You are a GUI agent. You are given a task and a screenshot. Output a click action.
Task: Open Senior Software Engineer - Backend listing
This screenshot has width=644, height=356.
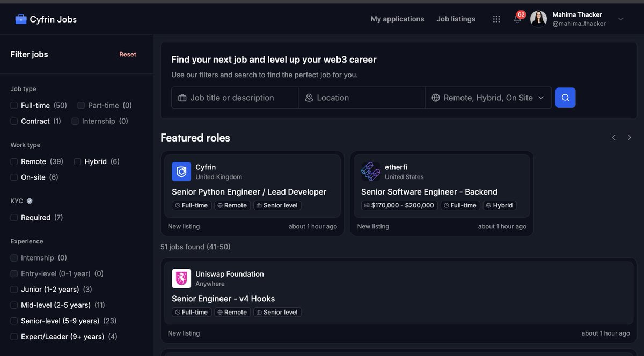pos(429,192)
